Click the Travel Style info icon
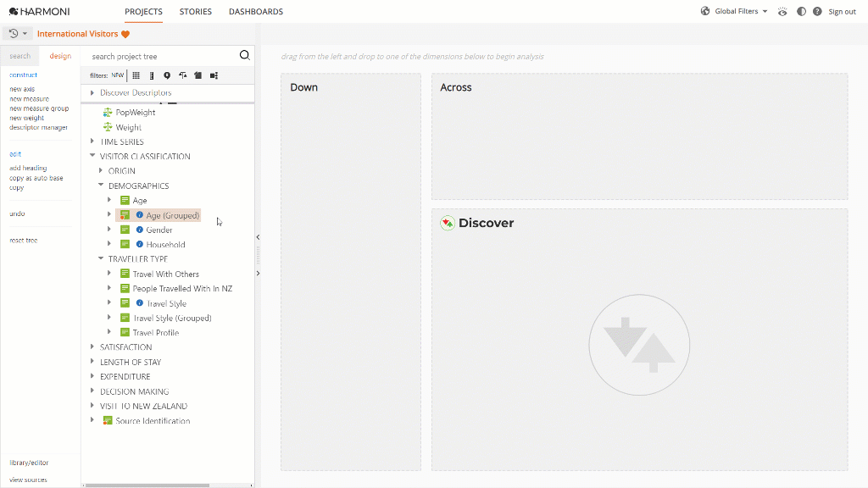This screenshot has width=868, height=488. (x=140, y=303)
